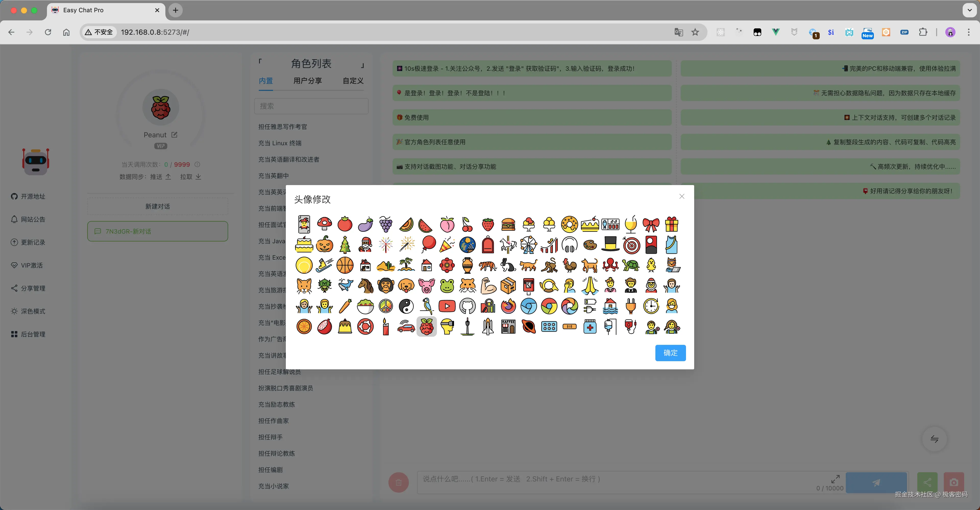Close the 头像修改 dialog
This screenshot has height=510, width=980.
pyautogui.click(x=682, y=196)
